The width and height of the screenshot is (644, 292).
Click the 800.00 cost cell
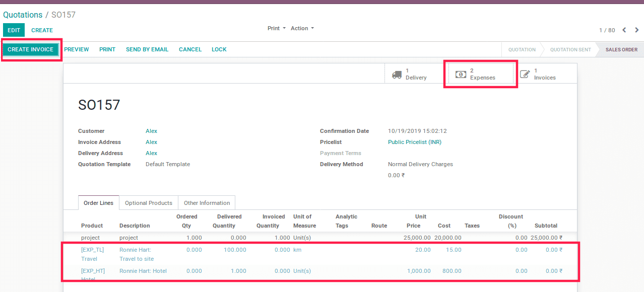tap(452, 271)
